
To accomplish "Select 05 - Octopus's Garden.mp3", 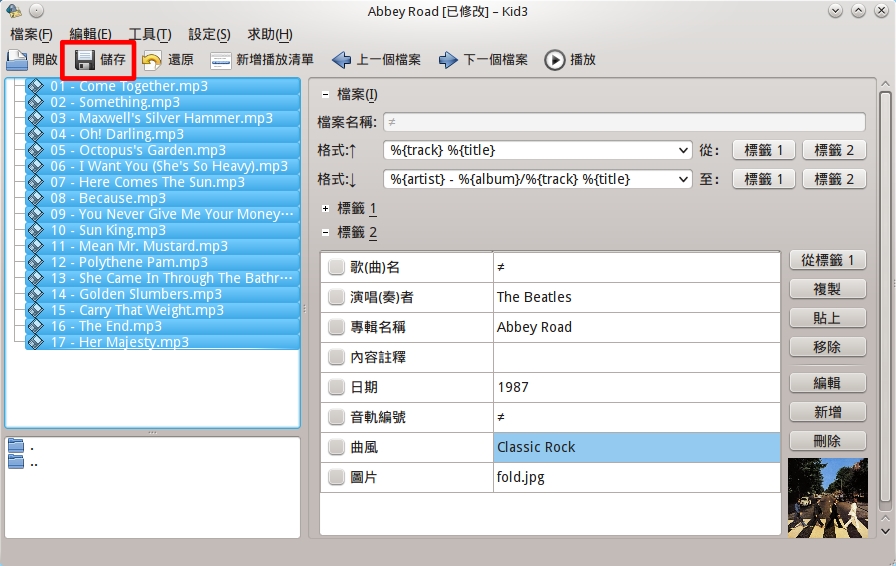I will tap(162, 150).
